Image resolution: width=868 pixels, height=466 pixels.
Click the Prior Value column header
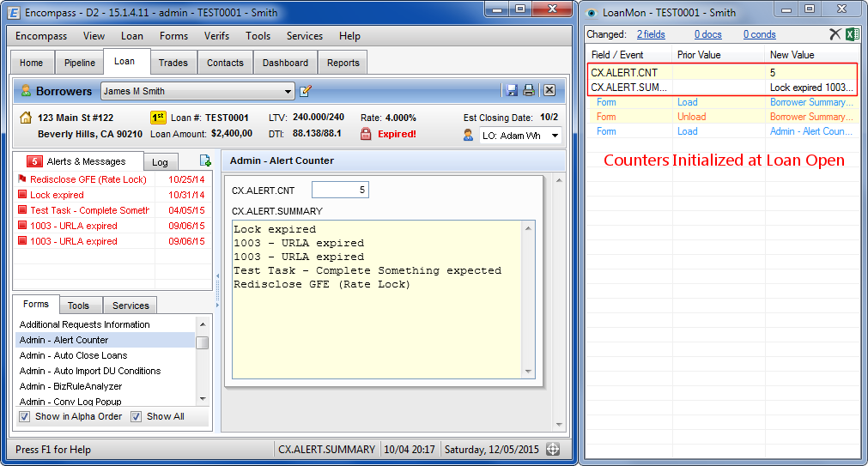(719, 55)
